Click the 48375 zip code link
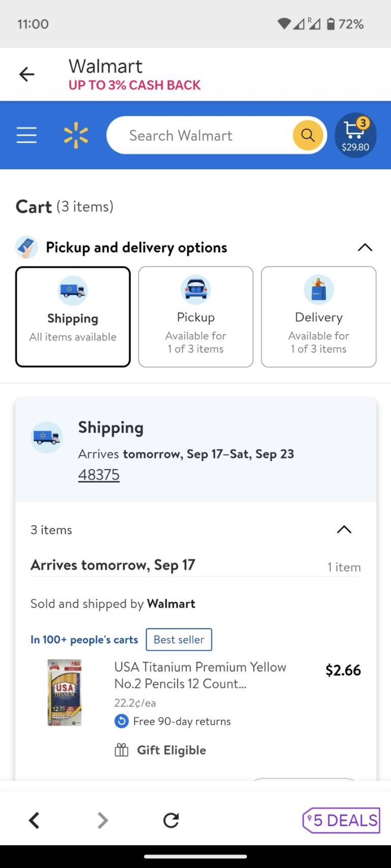 (99, 475)
